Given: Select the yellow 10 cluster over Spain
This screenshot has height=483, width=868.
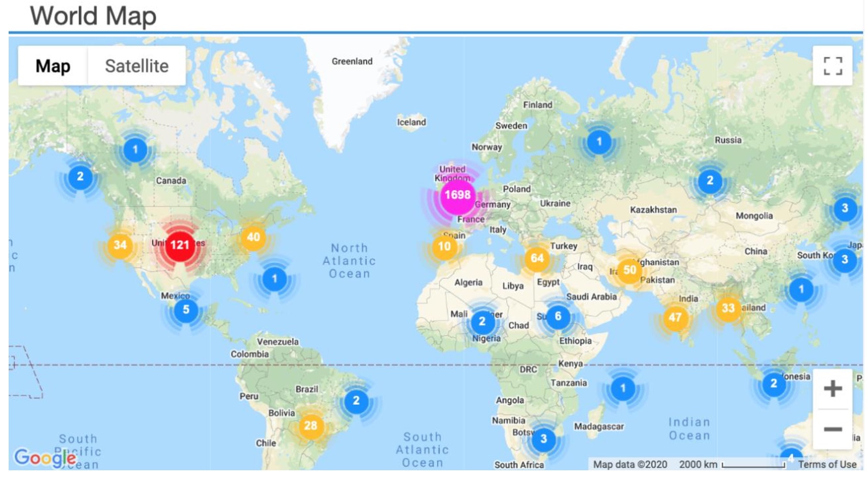Looking at the screenshot, I should click(x=444, y=247).
